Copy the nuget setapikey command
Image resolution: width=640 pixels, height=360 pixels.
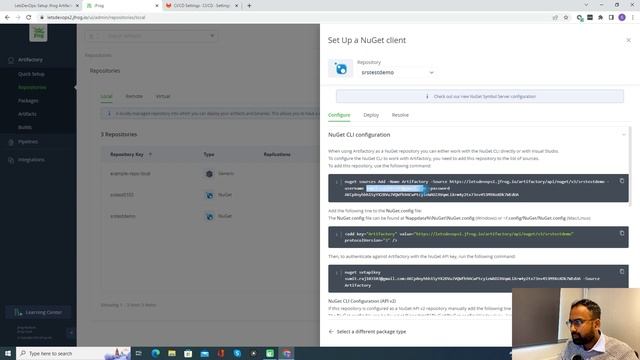click(622, 271)
